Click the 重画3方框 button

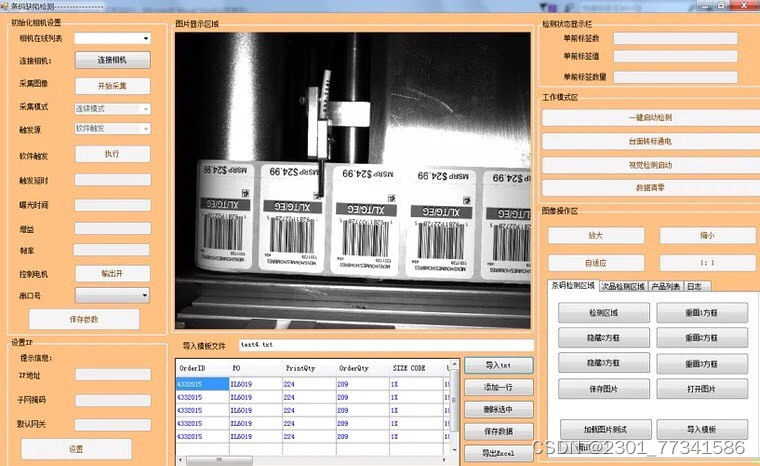click(x=702, y=364)
